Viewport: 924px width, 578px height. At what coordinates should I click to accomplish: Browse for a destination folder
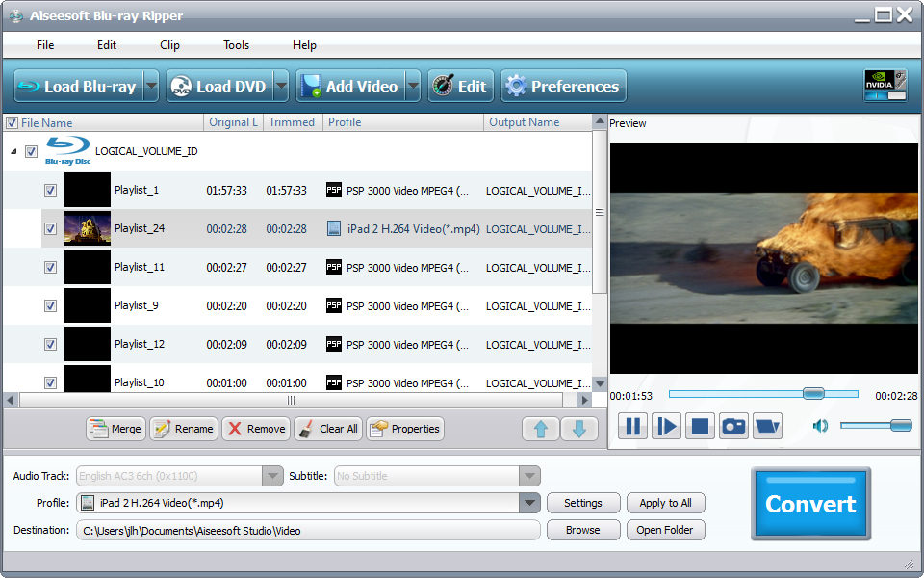[583, 530]
